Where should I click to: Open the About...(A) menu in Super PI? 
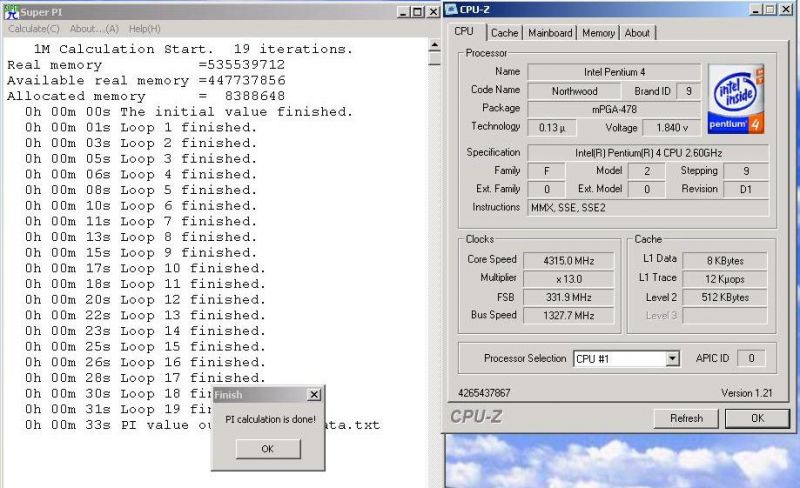[x=94, y=29]
